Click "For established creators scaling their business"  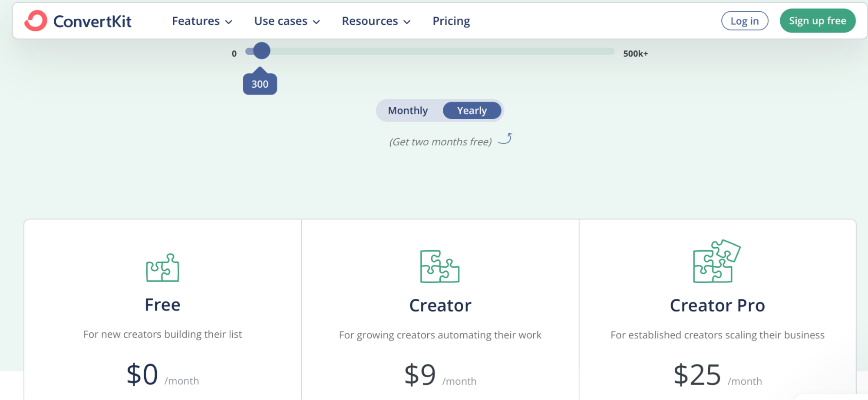tap(717, 335)
